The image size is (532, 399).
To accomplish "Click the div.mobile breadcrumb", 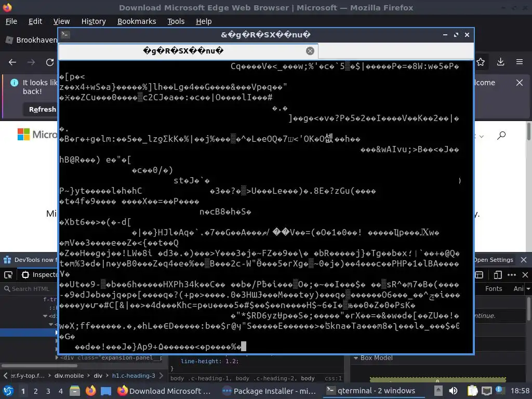I will point(69,376).
